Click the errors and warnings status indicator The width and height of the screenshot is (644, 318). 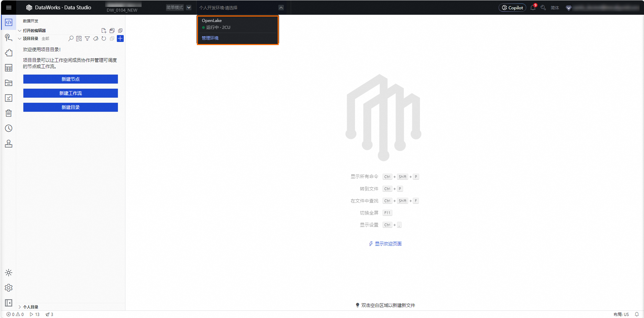click(x=15, y=314)
